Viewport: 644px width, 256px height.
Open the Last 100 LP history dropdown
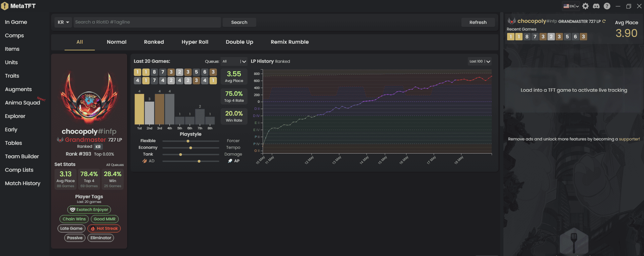tap(480, 61)
